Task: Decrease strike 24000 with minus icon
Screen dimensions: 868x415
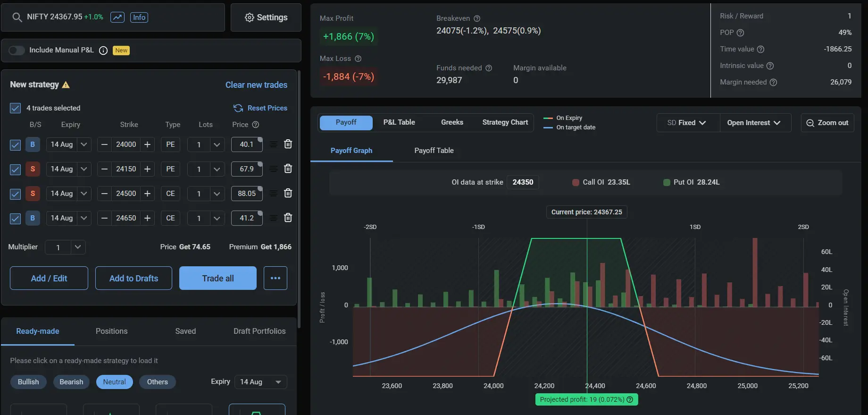Action: [x=105, y=144]
